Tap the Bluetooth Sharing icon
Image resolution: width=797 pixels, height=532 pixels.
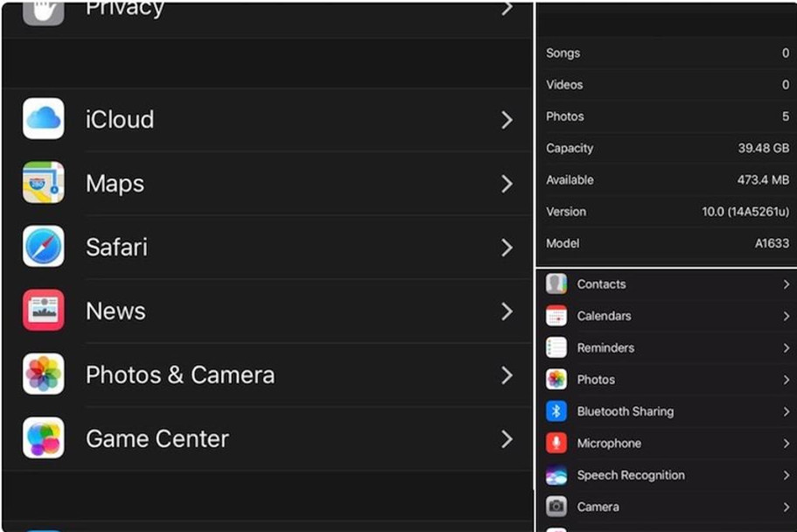(556, 411)
